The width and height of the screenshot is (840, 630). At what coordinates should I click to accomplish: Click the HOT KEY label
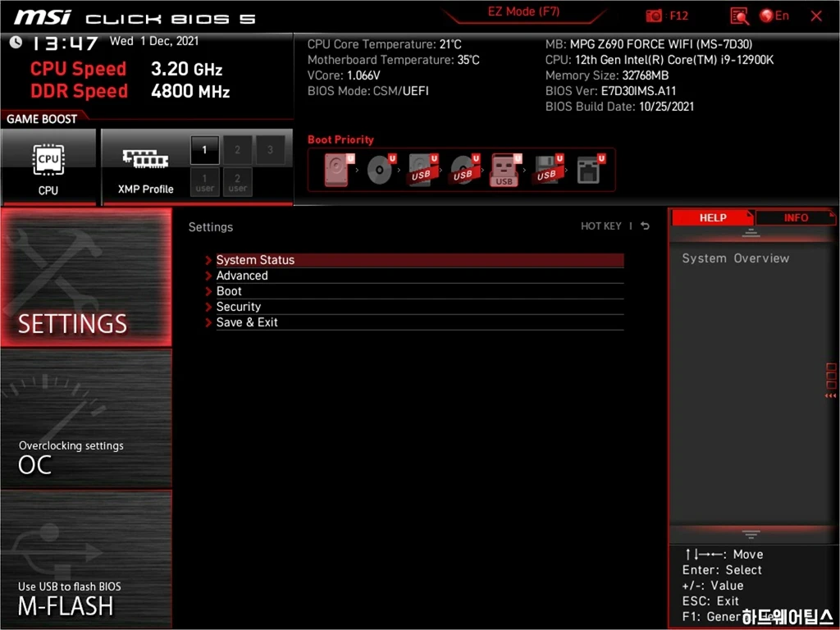click(601, 226)
